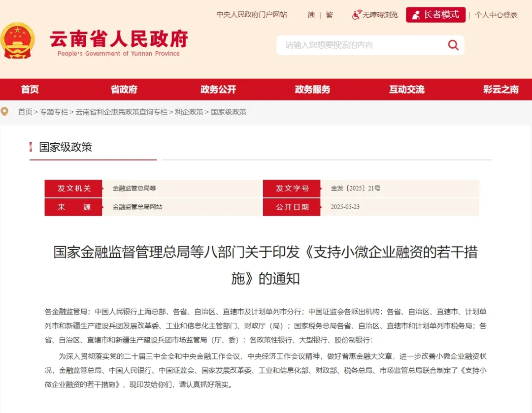Click the wheelchair accessibility icon beside 无障碍浏览
This screenshot has width=532, height=413.
tap(356, 15)
